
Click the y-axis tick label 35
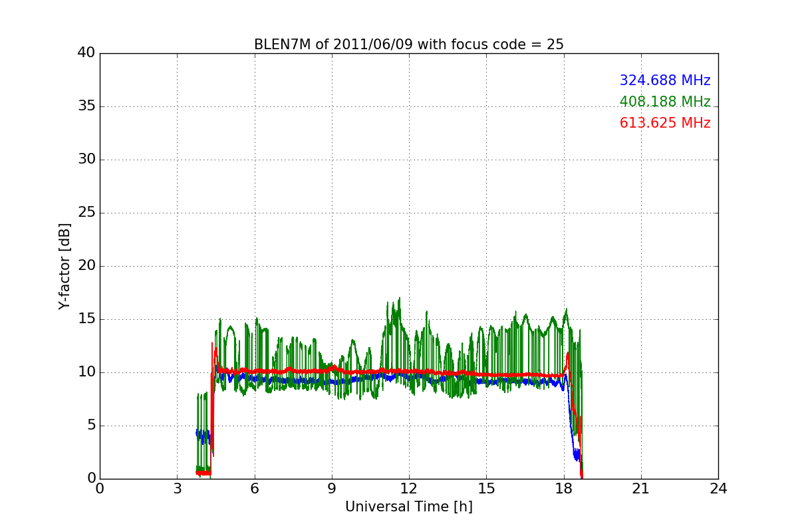click(x=86, y=106)
